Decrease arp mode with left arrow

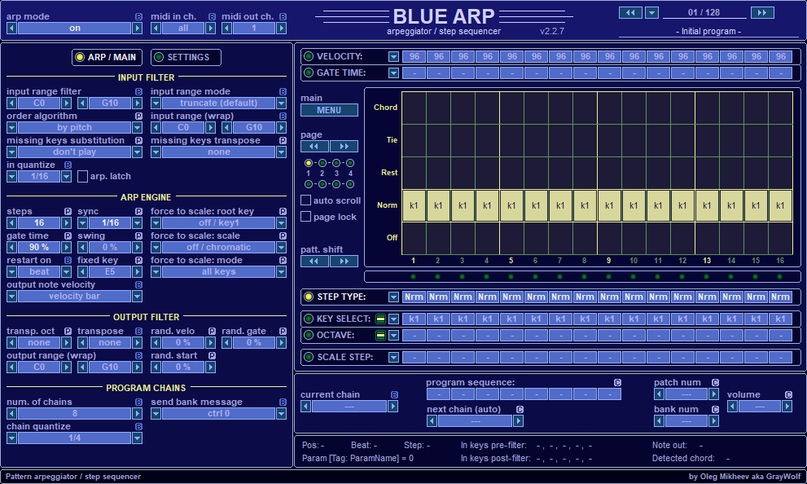[x=11, y=28]
